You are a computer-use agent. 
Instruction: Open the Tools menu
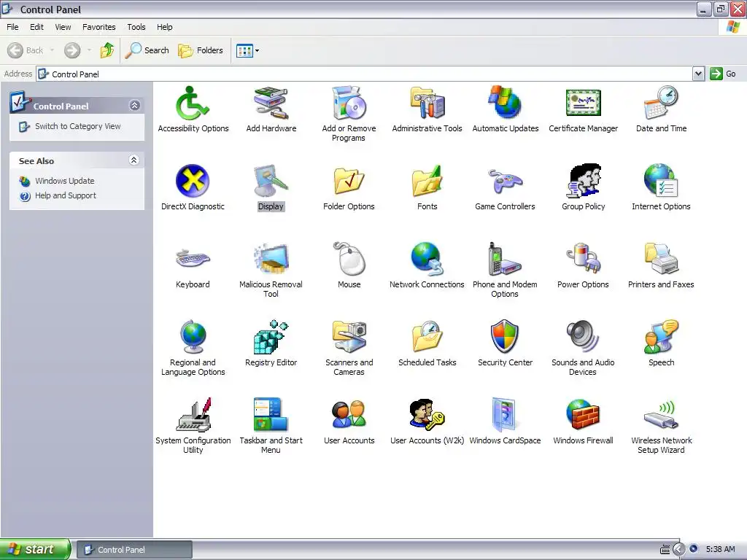(x=136, y=27)
